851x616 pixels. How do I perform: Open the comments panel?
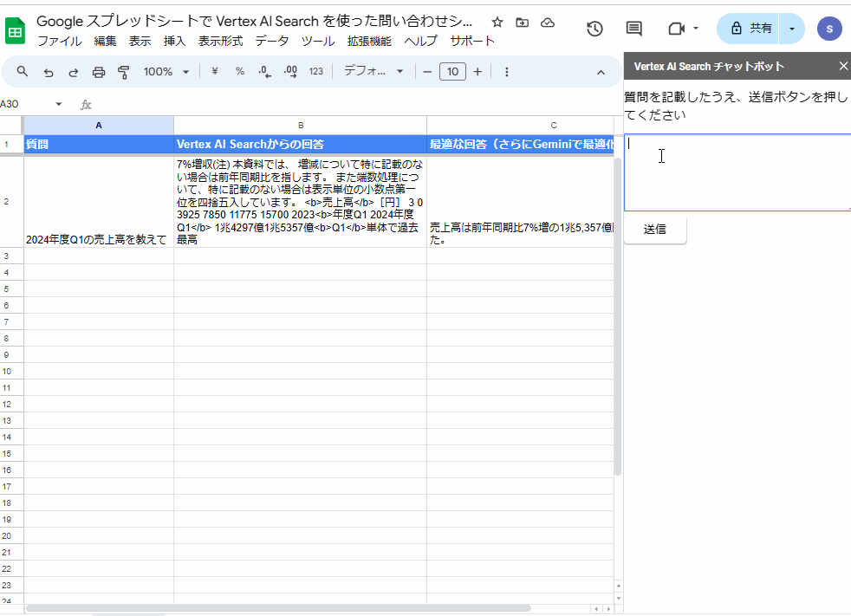[633, 28]
